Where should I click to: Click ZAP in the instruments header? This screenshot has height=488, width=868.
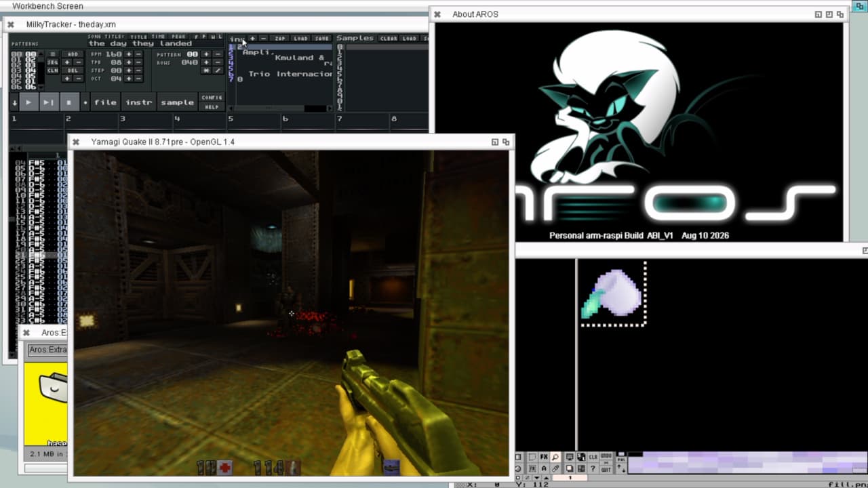click(281, 39)
